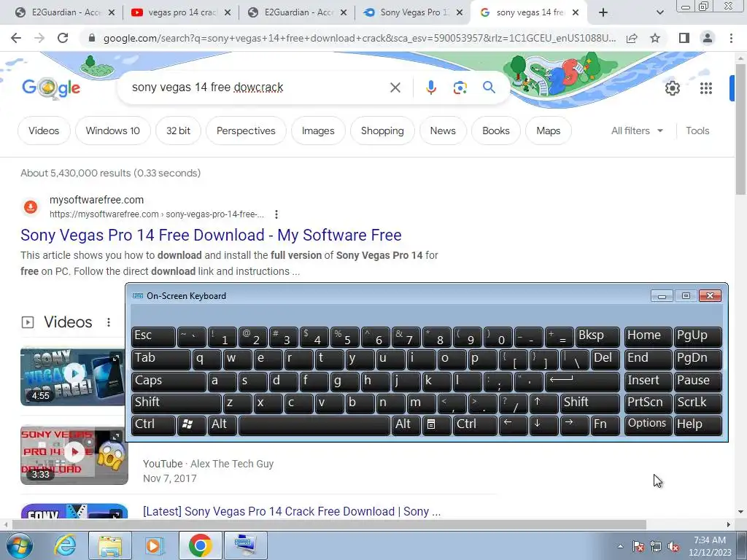The width and height of the screenshot is (747, 560).
Task: Click the Google doodle logo
Action: [51, 87]
